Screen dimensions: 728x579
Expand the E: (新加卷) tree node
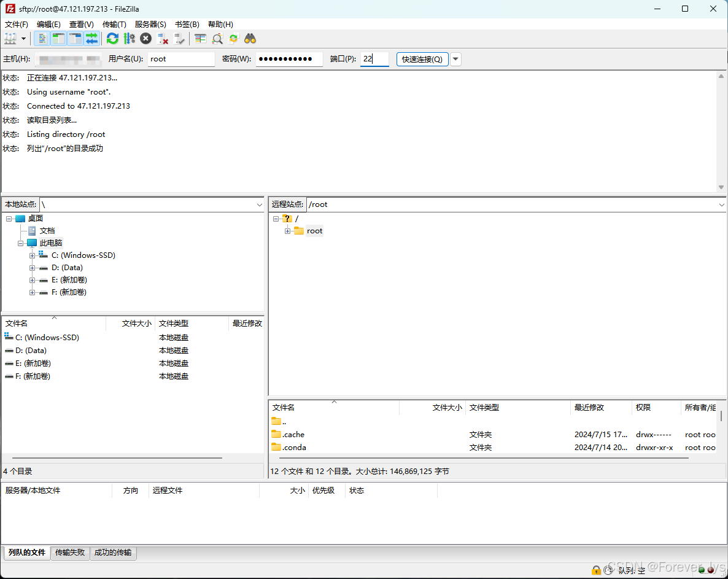tap(32, 280)
